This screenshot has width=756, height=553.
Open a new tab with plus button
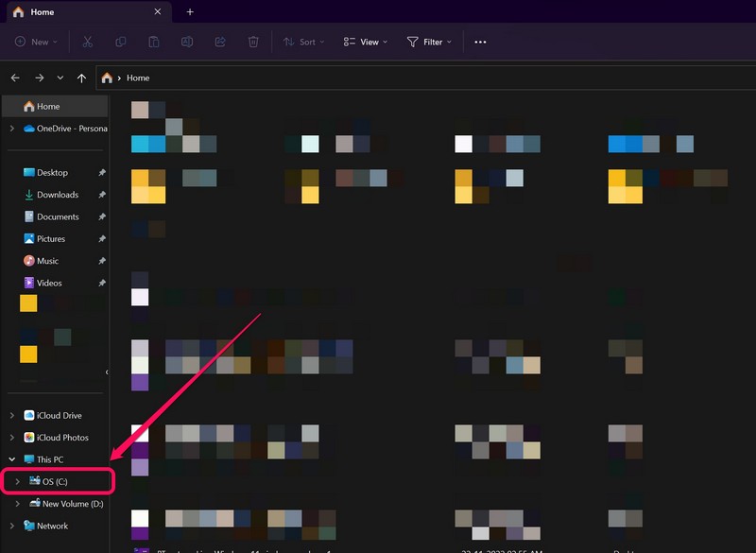pos(190,12)
